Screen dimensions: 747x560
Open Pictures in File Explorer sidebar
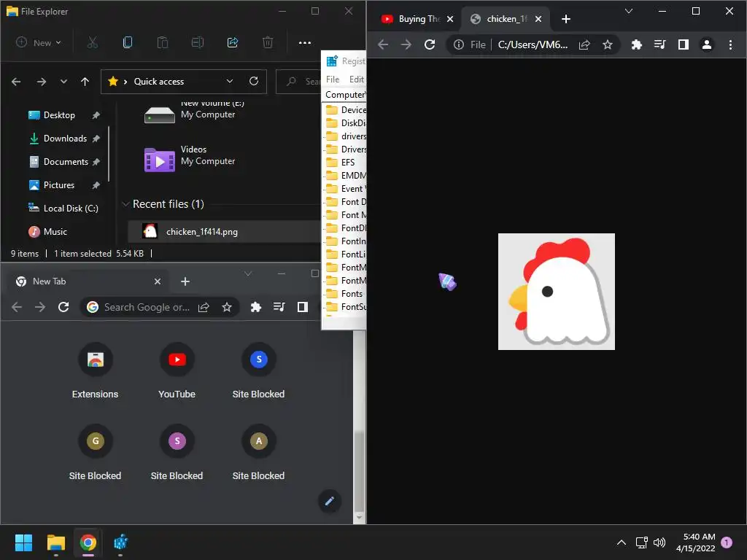click(58, 184)
